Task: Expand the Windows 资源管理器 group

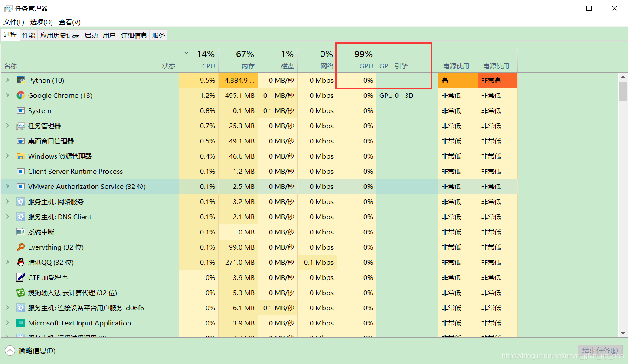Action: [7, 156]
